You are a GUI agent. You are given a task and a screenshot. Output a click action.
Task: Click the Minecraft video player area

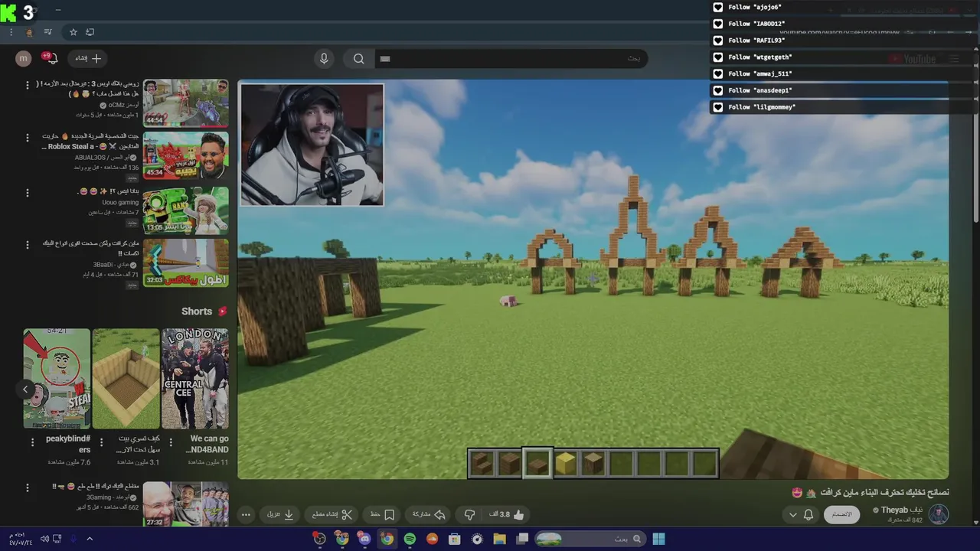coord(593,279)
